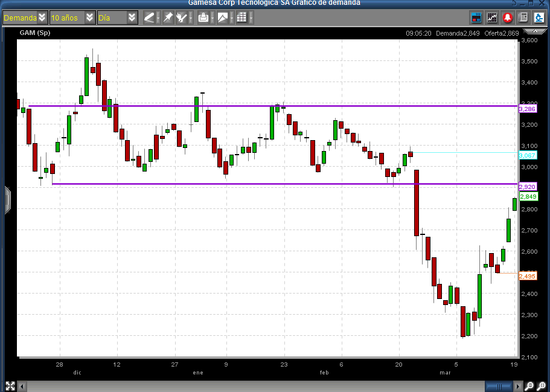The width and height of the screenshot is (550, 392).
Task: Open table options dropdown arrow
Action: [x=251, y=18]
